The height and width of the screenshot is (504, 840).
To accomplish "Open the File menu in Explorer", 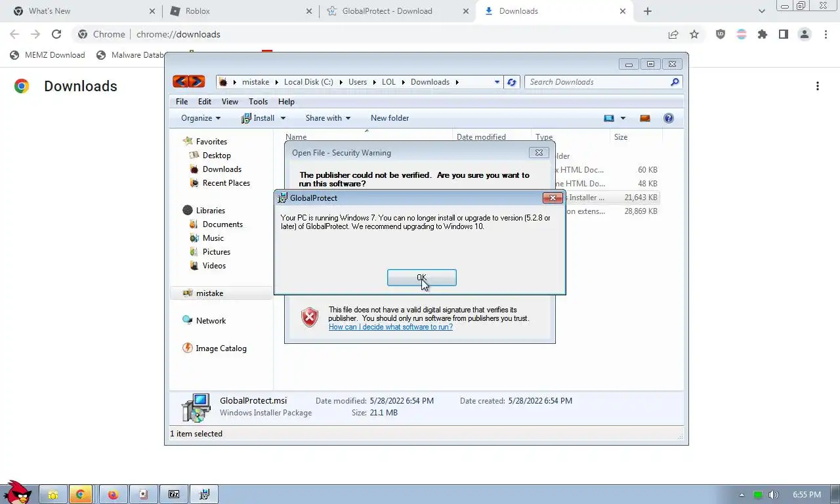I will click(x=182, y=102).
